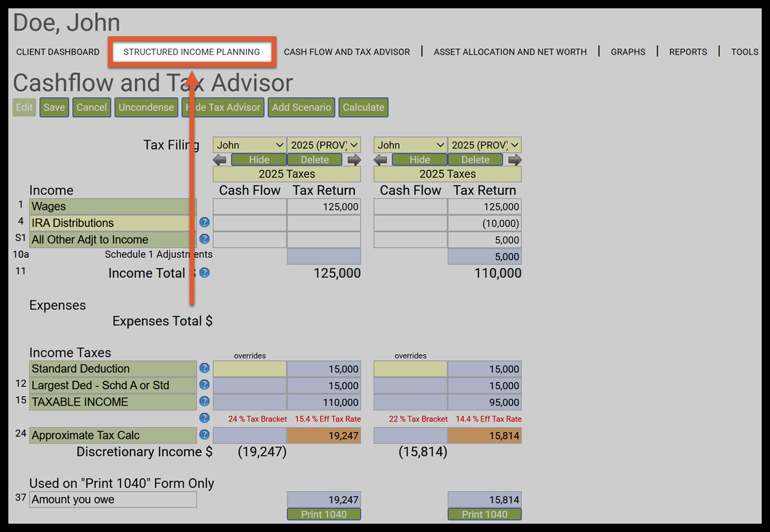
Task: Open the Graphs tab
Action: point(628,52)
